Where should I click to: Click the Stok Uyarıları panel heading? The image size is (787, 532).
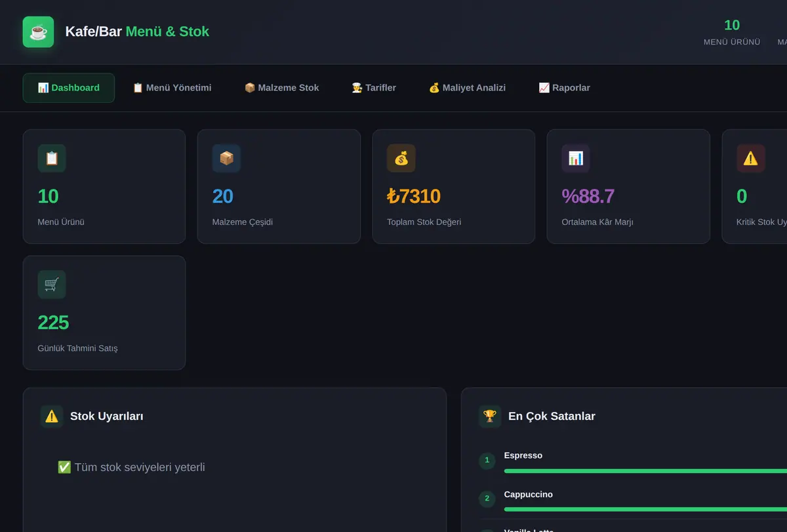click(x=107, y=416)
